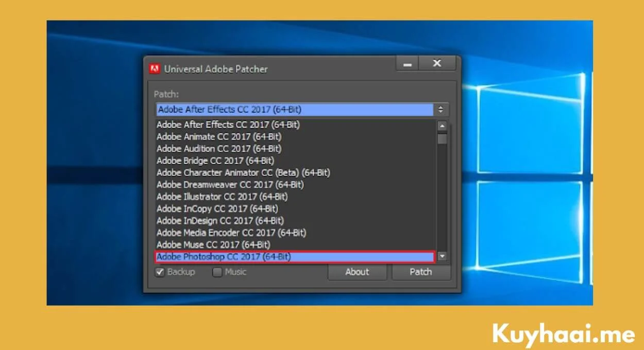The width and height of the screenshot is (644, 350).
Task: Click the list scrollbar down arrow
Action: click(x=442, y=256)
